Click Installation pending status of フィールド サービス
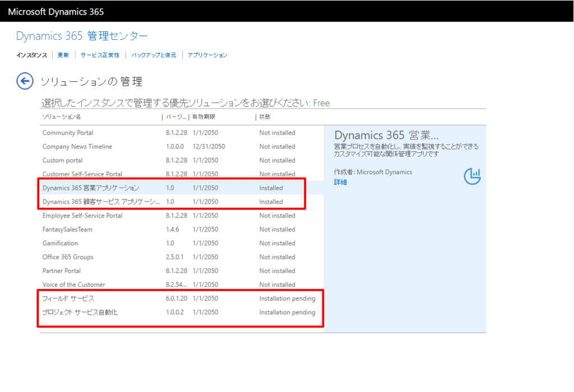Screen dimensions: 574x392 tap(287, 298)
